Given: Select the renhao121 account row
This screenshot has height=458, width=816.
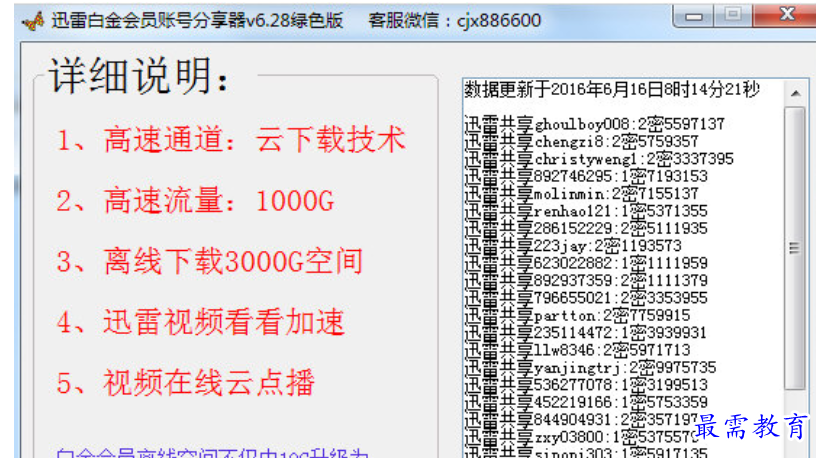Looking at the screenshot, I should pos(585,211).
